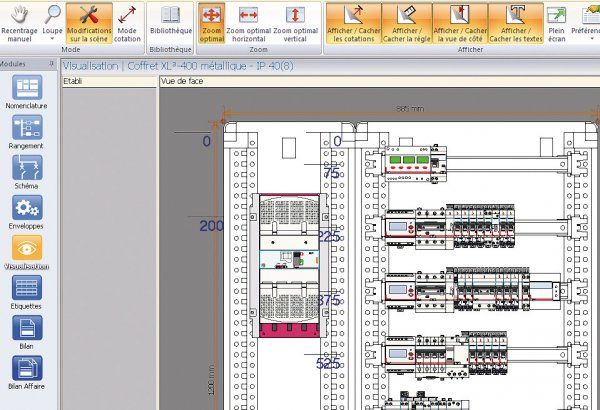Open the Nomenclature module

27,91
